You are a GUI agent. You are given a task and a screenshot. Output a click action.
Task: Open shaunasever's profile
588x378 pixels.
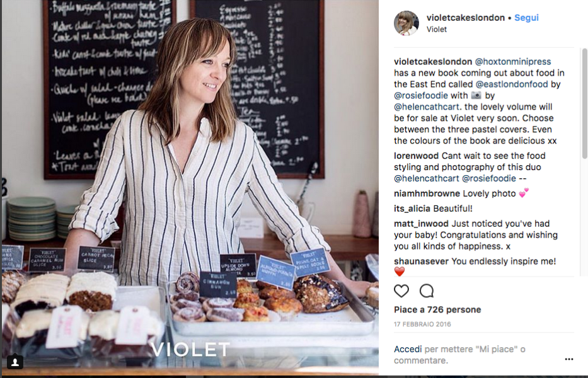(x=421, y=261)
